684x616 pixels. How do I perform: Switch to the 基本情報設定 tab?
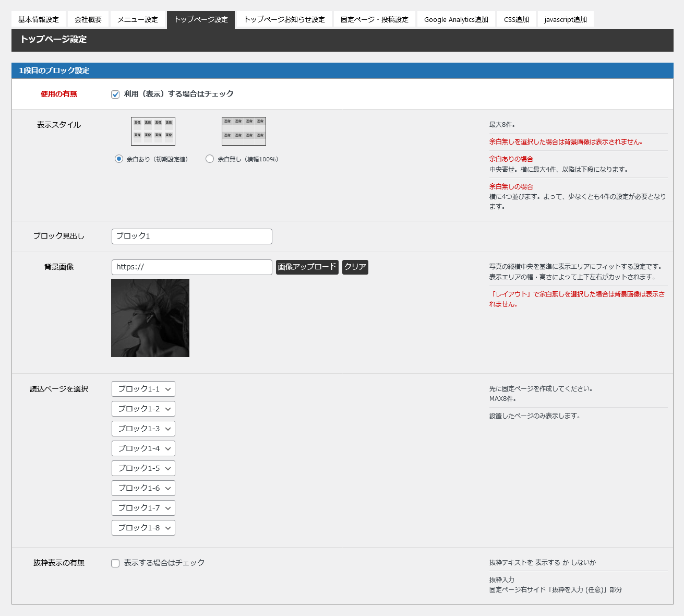click(x=39, y=20)
